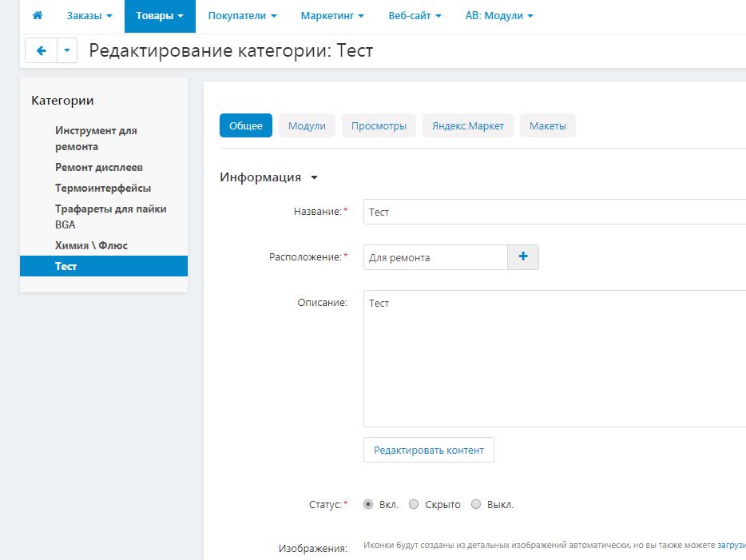This screenshot has width=746, height=560.
Task: Open the AB: Модули menu
Action: pos(499,16)
